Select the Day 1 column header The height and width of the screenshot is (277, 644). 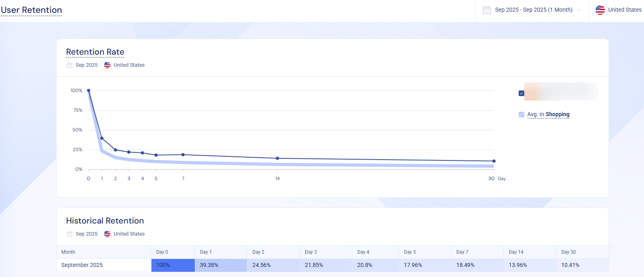click(206, 252)
